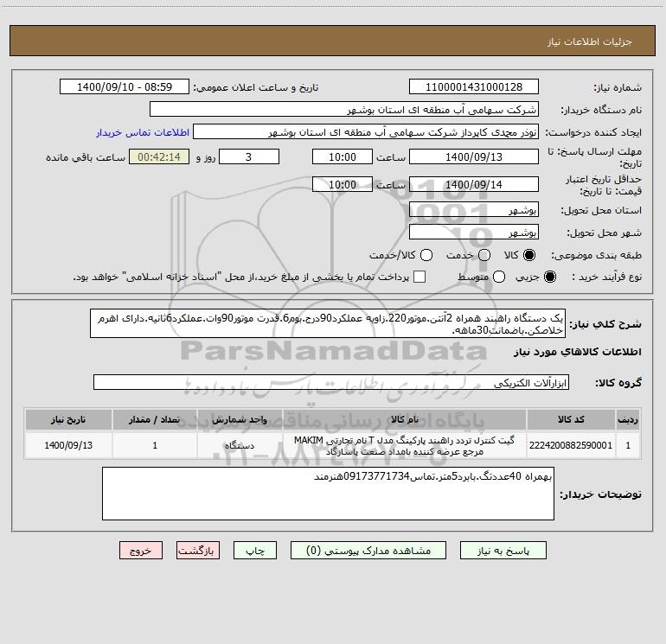Click the request creator name field
Screen dimensions: 666x644
pyautogui.click(x=366, y=131)
